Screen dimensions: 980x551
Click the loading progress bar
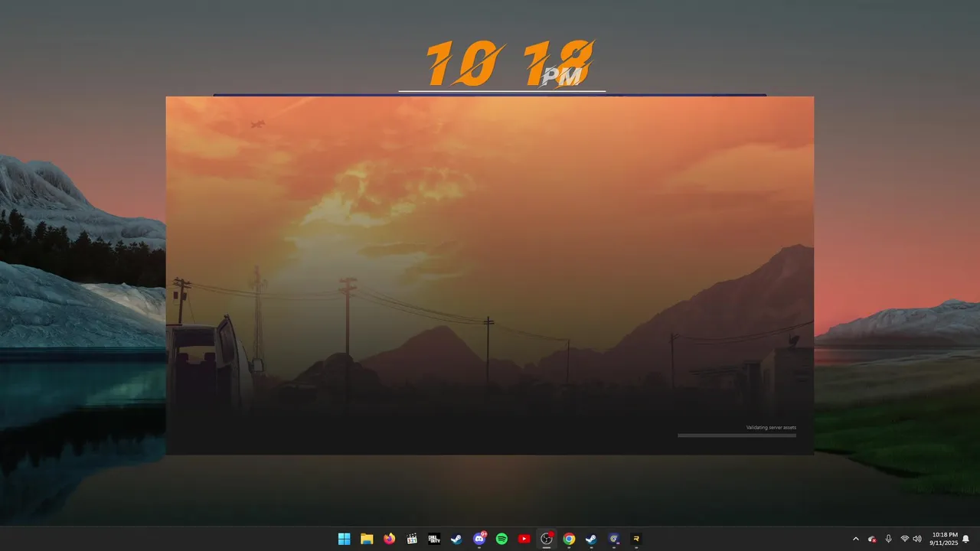737,435
